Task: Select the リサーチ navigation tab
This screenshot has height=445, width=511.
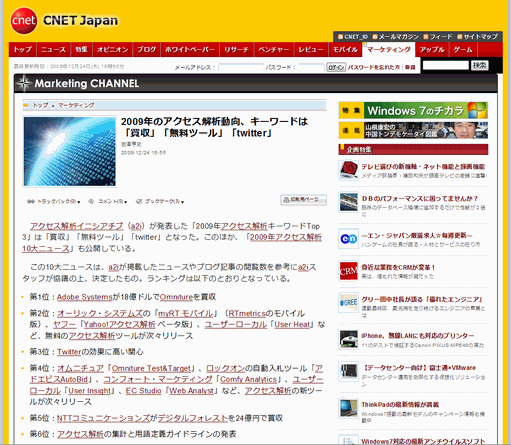Action: tap(236, 50)
